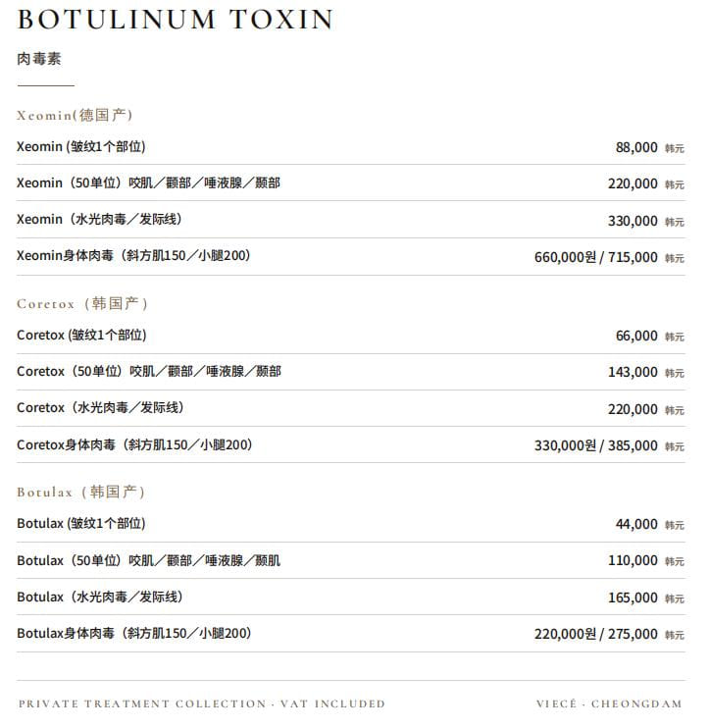Click the 110,000 Botulax price
This screenshot has width=709, height=728.
point(633,560)
